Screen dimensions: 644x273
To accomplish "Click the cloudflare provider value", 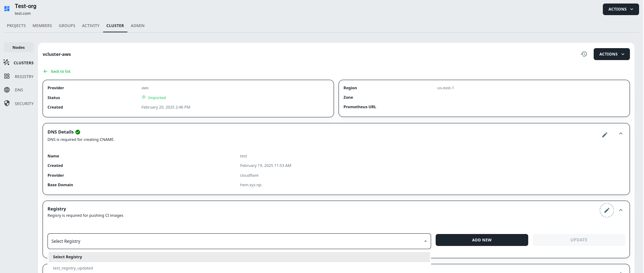I will [x=249, y=175].
